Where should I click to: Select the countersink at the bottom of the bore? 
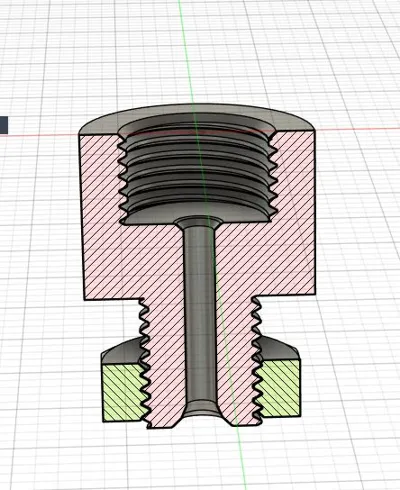pyautogui.click(x=201, y=409)
